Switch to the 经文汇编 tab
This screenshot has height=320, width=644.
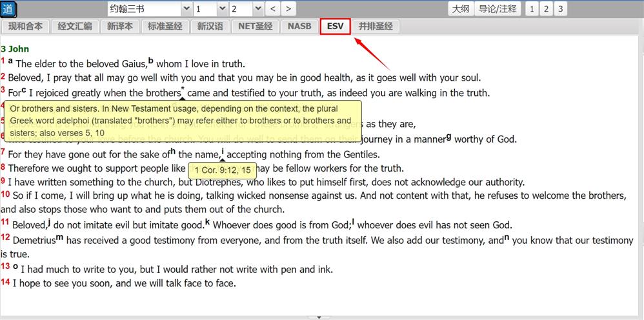pyautogui.click(x=75, y=26)
